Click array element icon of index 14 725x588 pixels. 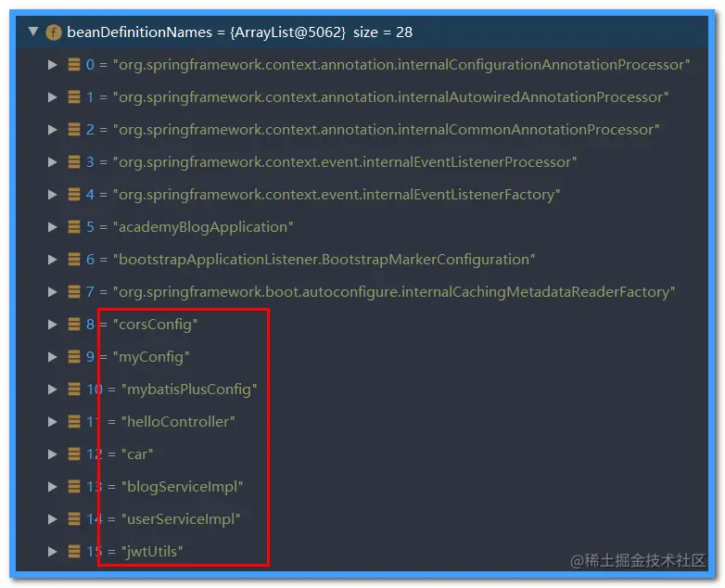(74, 518)
